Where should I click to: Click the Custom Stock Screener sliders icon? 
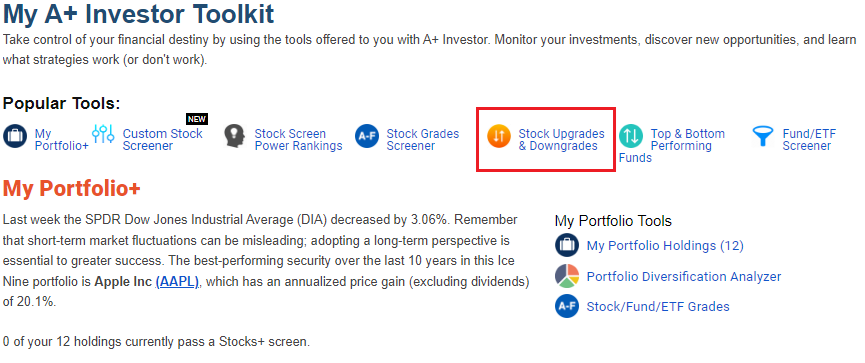(103, 134)
